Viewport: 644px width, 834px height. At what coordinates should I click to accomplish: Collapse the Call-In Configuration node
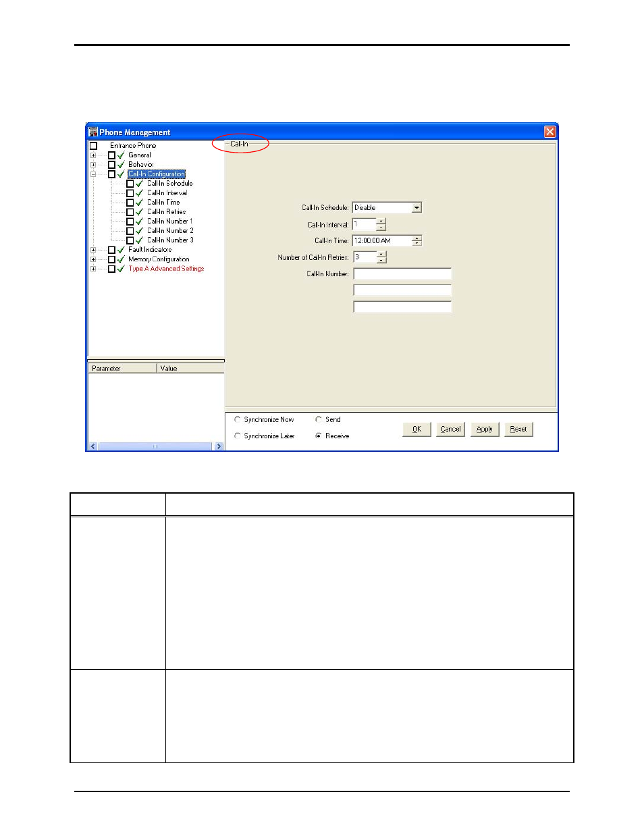[x=93, y=174]
